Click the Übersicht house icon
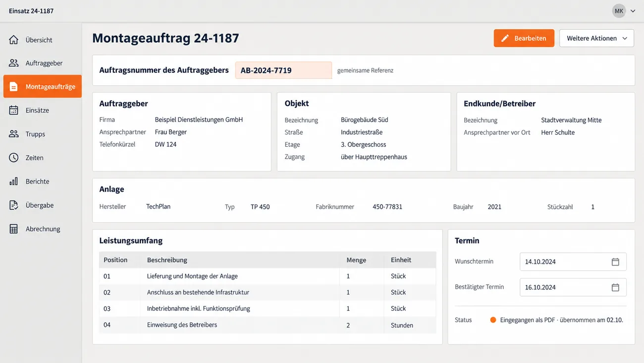 tap(14, 40)
